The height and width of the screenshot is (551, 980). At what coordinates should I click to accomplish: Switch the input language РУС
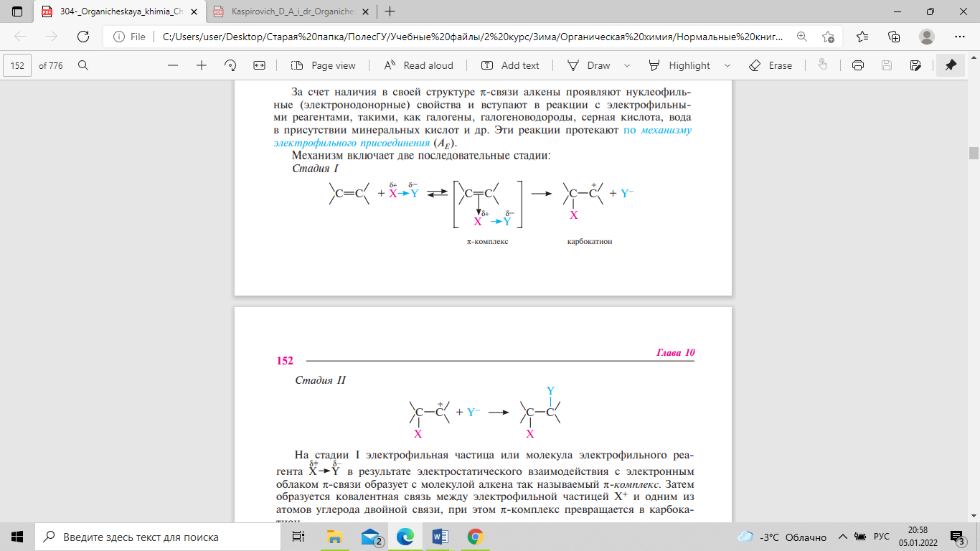[x=881, y=537]
